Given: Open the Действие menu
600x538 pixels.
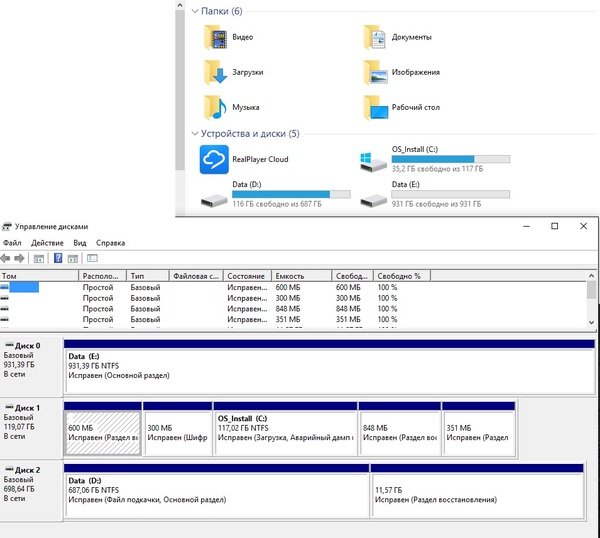Looking at the screenshot, I should (x=47, y=243).
